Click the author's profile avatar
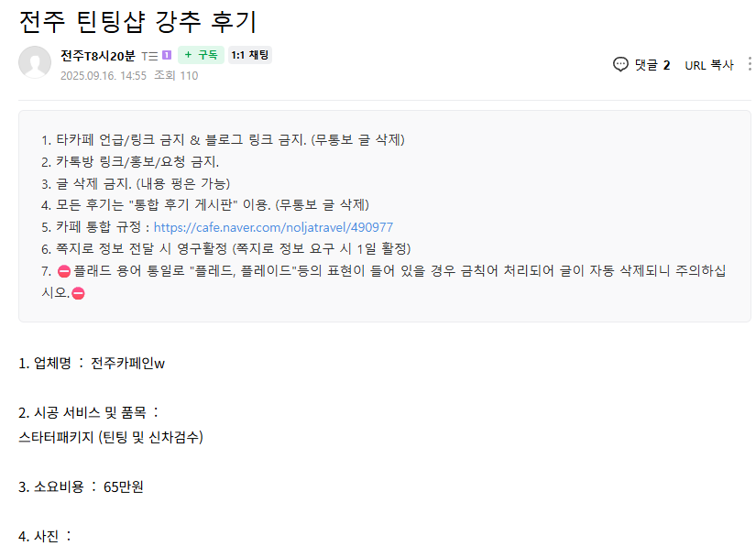Screen dimensions: 756x546 click(35, 62)
